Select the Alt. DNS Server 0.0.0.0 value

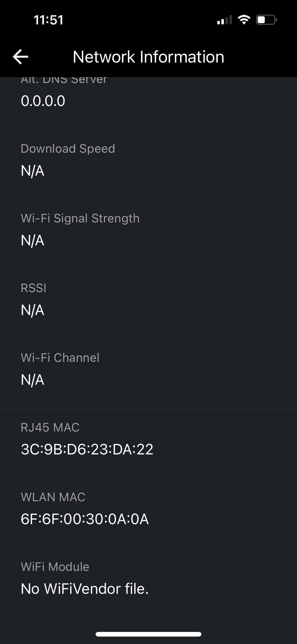[43, 101]
